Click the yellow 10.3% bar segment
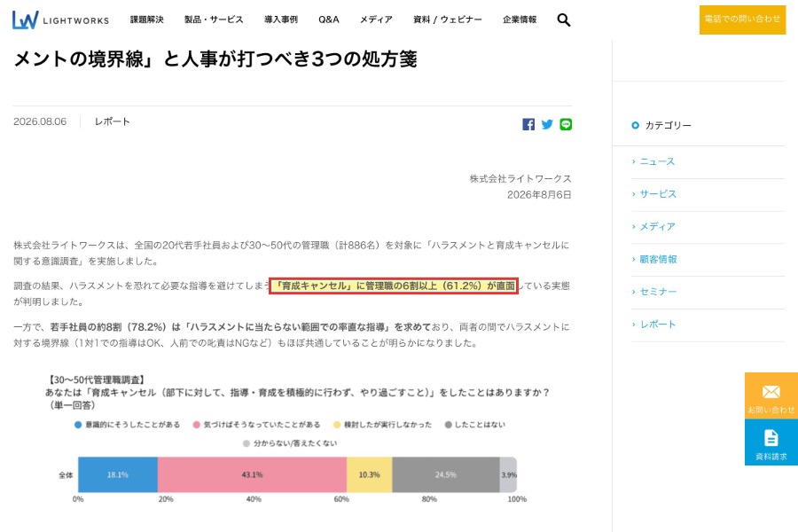 click(x=370, y=474)
